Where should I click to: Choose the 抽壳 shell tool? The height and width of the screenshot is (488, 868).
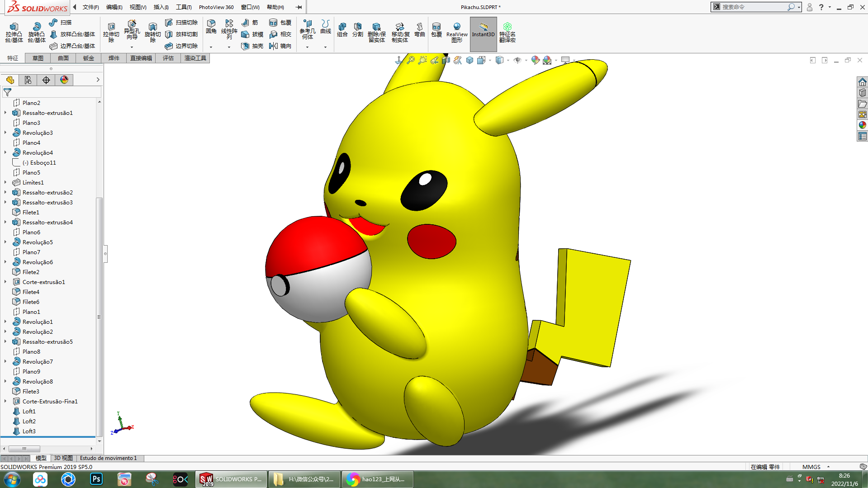[252, 46]
